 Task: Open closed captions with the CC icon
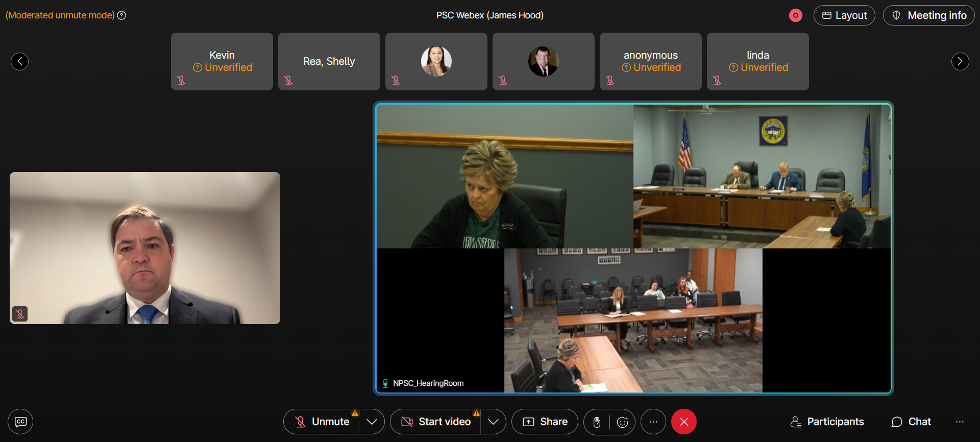pos(20,422)
